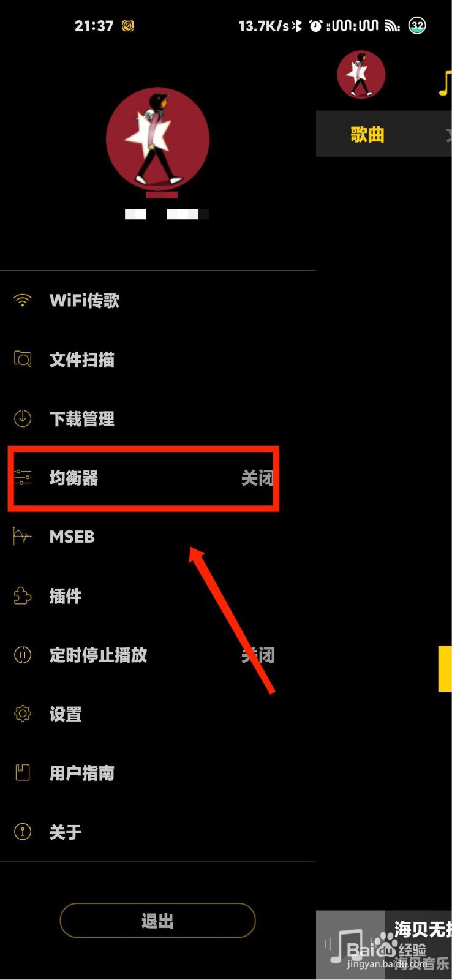The width and height of the screenshot is (452, 980).
Task: Toggle the equalizer 关闭 status
Action: click(x=257, y=478)
